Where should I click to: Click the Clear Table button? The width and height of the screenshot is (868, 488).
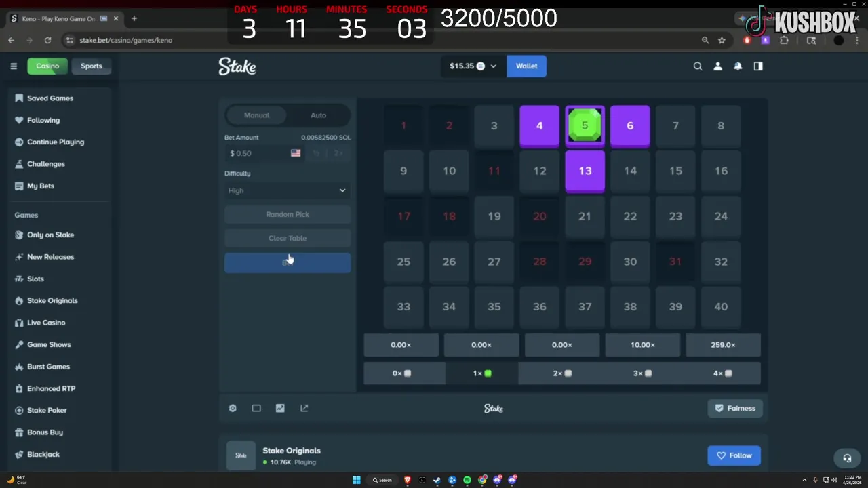click(x=288, y=238)
